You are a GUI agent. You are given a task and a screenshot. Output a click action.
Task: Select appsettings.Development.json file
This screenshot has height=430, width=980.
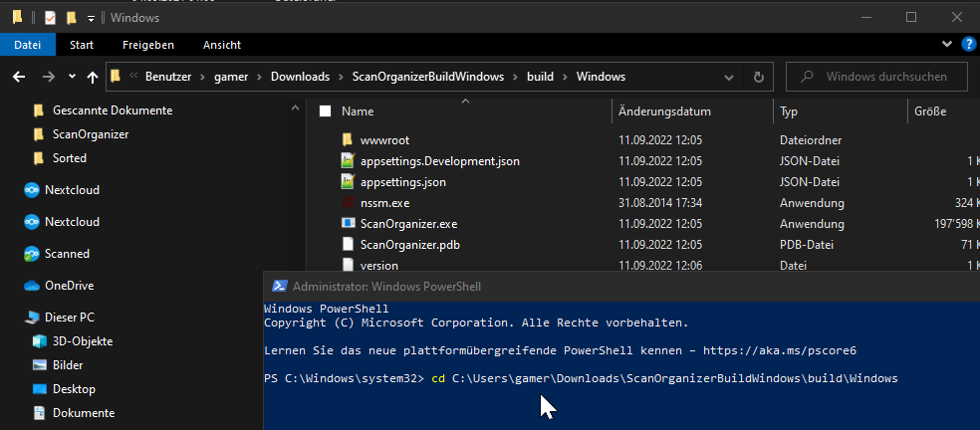coord(440,161)
